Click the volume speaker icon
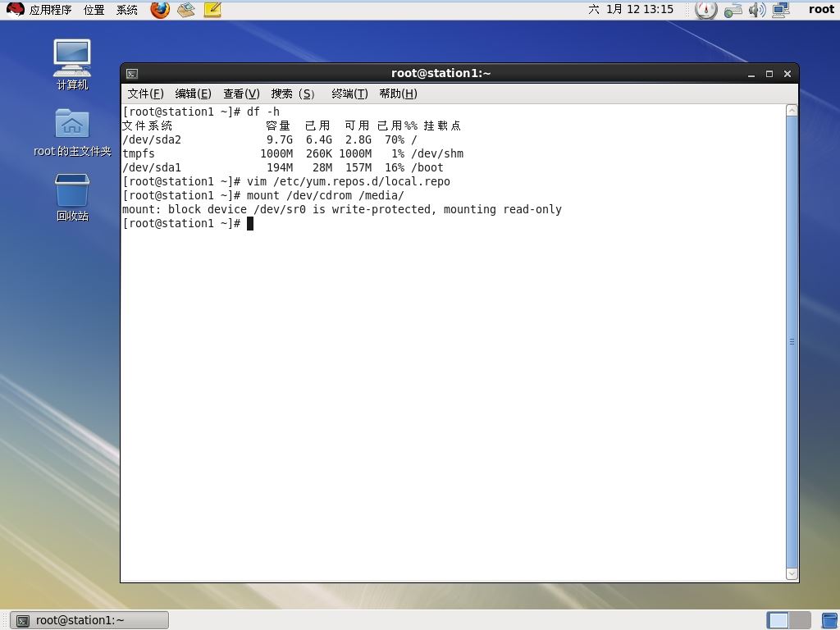The image size is (840, 630). [x=756, y=10]
